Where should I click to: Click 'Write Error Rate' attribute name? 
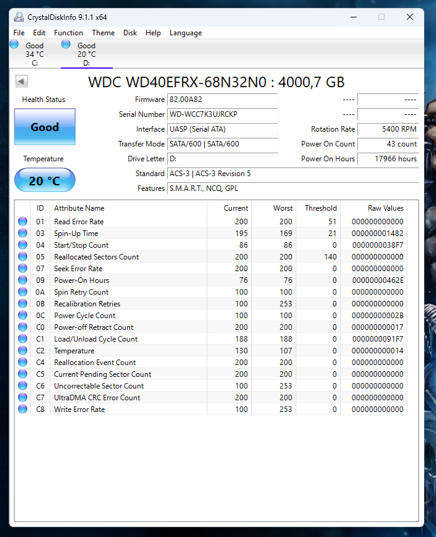[79, 409]
